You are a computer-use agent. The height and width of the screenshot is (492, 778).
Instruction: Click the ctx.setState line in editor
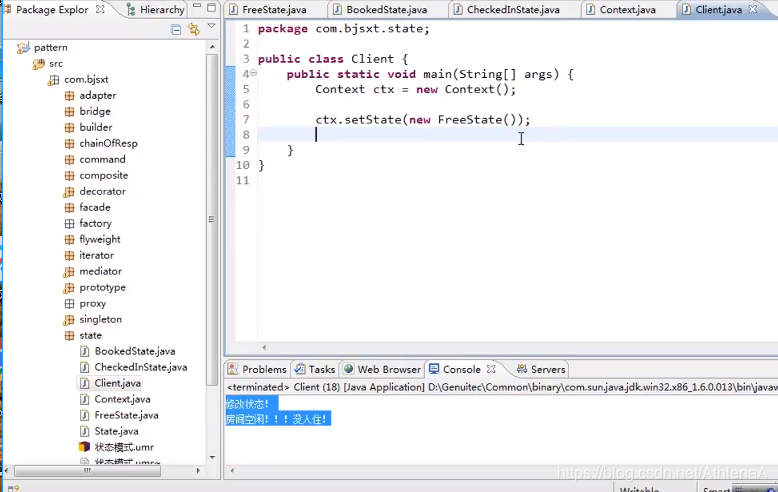coord(423,120)
